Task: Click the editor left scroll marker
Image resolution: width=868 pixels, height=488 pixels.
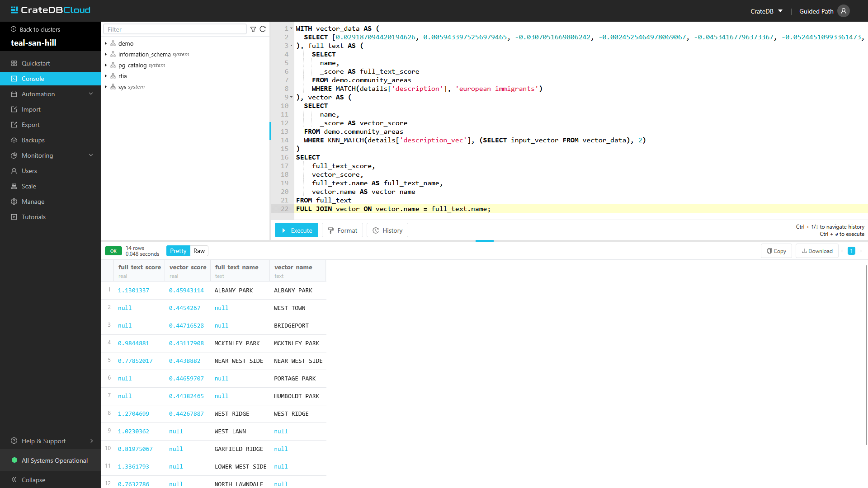Action: pos(270,131)
